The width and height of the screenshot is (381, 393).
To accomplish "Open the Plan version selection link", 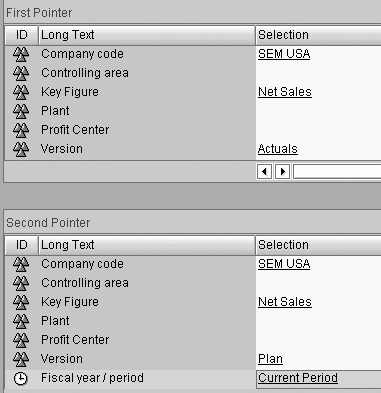I will [270, 359].
